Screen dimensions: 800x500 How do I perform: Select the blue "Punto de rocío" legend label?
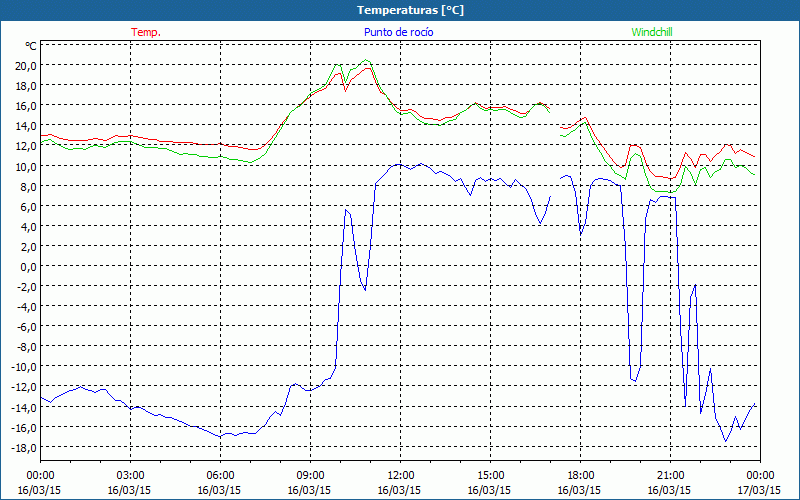point(398,32)
